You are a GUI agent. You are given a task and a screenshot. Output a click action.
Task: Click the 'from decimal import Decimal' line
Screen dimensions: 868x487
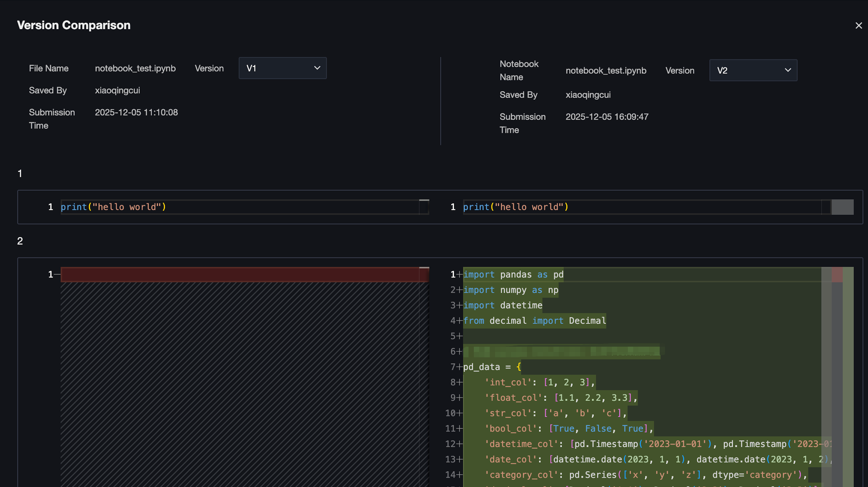pyautogui.click(x=534, y=321)
